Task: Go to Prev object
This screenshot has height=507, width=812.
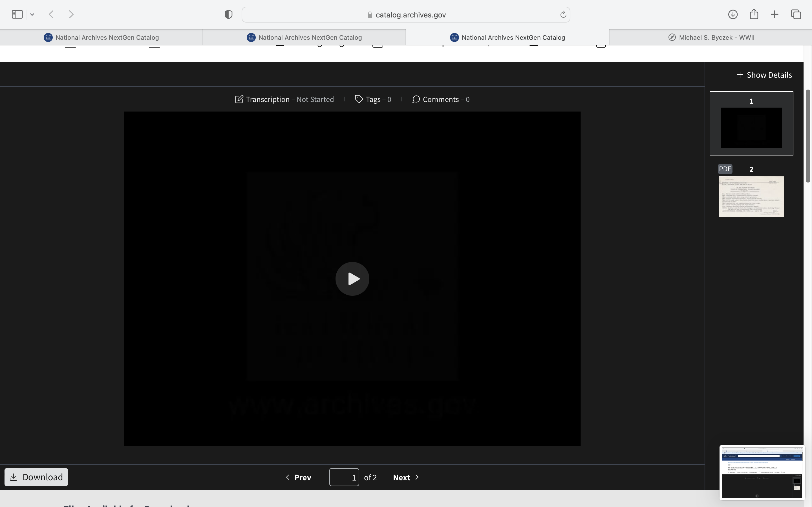Action: click(298, 477)
